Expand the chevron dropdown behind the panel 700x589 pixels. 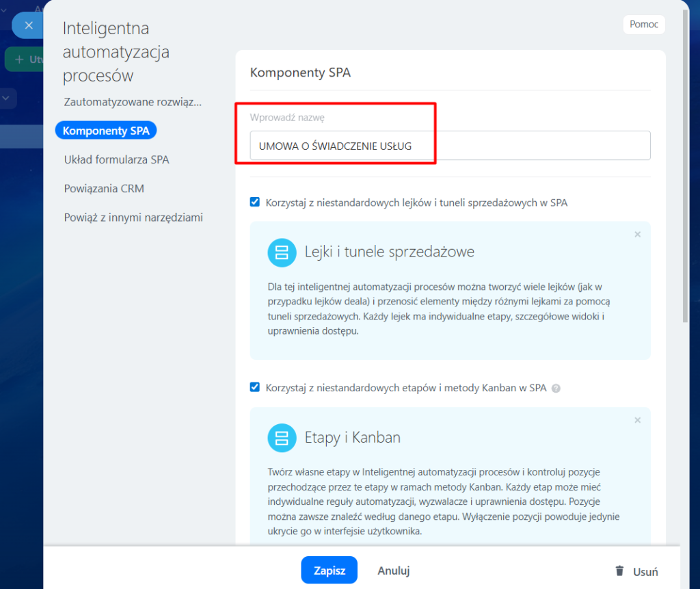(7, 99)
